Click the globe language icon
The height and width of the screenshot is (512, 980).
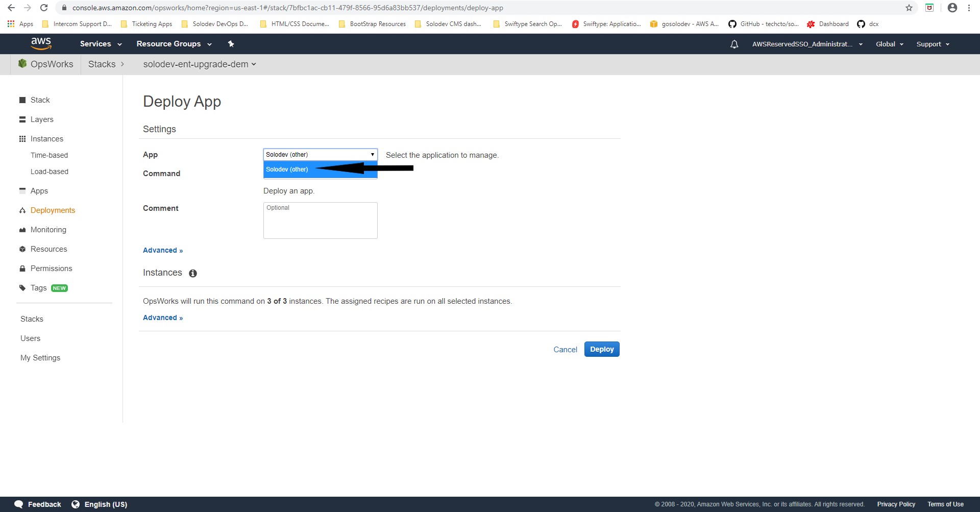click(x=76, y=504)
